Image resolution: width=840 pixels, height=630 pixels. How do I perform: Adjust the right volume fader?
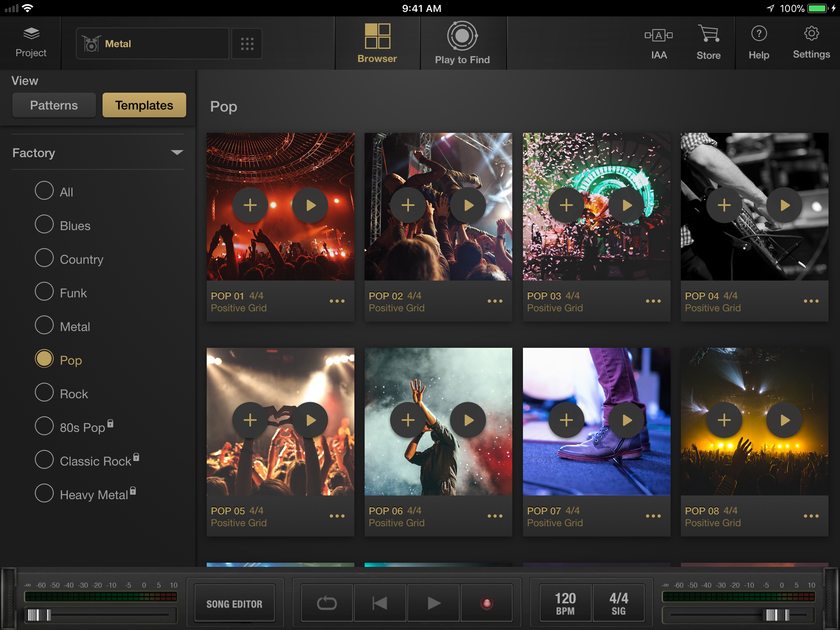click(778, 615)
